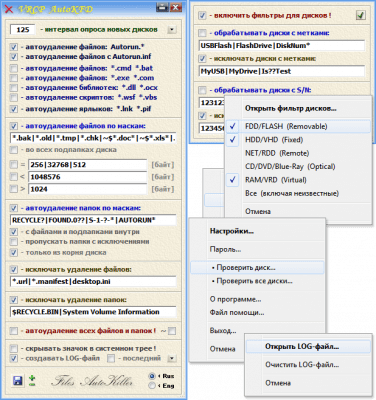Toggle auto-delete of *.lnk *.pif shortcuts

click(14, 109)
